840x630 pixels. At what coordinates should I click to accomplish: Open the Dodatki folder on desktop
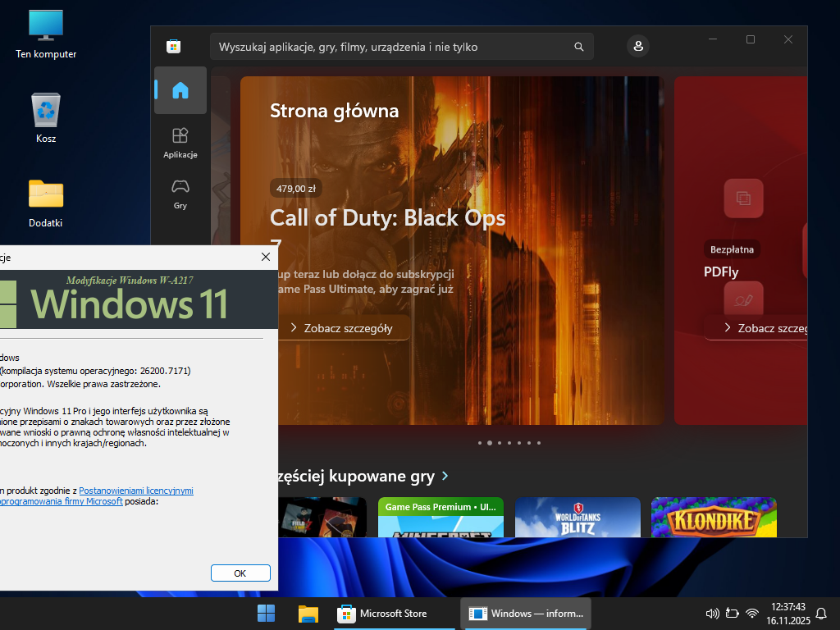[x=46, y=201]
